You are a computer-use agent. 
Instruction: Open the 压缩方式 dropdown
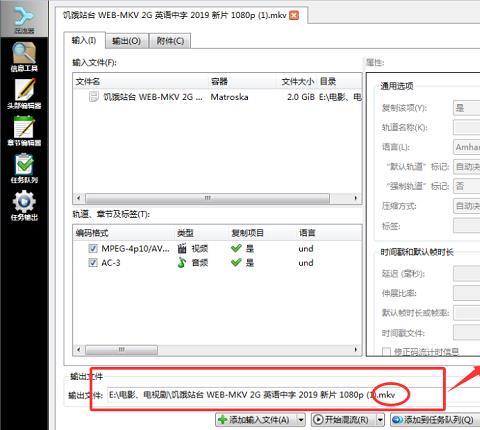coord(467,206)
